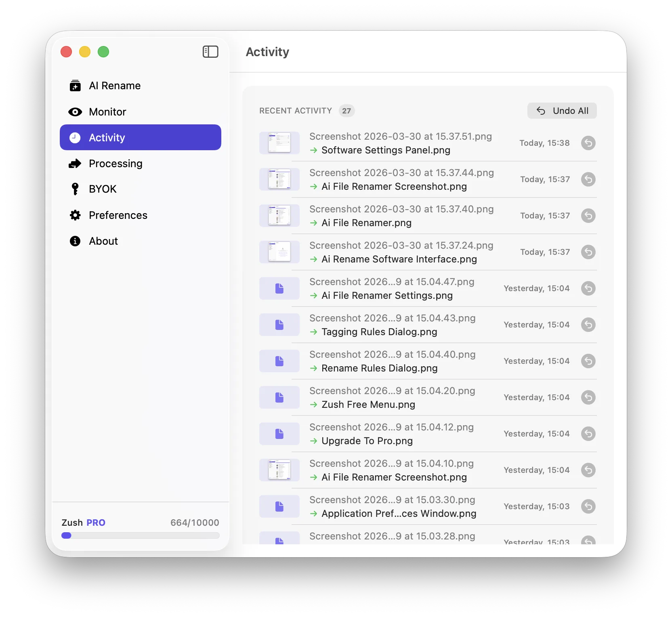Open the About section
Viewport: 672px width, 617px height.
click(x=103, y=241)
